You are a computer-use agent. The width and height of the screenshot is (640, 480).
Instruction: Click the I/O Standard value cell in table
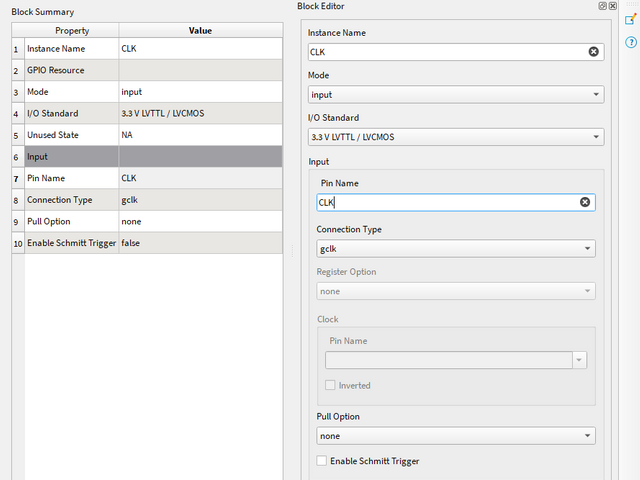pyautogui.click(x=200, y=114)
